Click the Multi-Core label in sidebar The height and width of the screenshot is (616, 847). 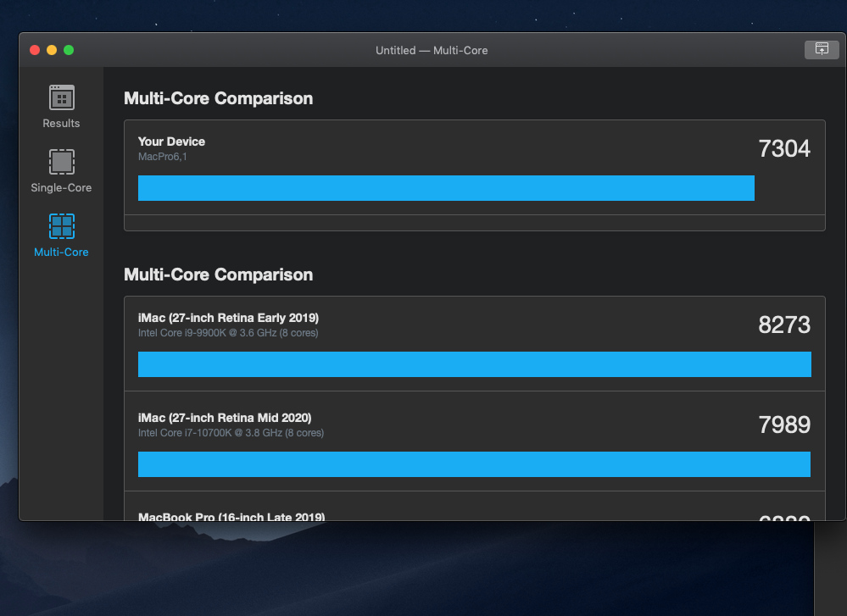(x=61, y=253)
